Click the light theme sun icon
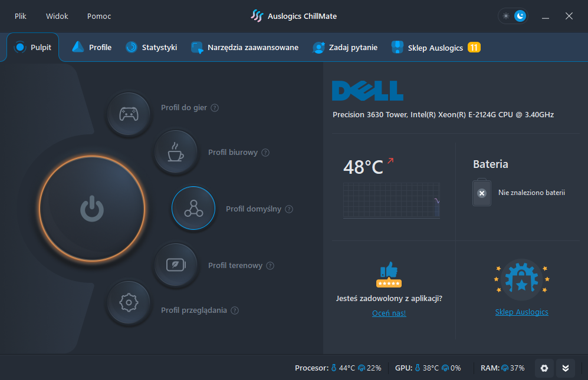This screenshot has width=588, height=380. [506, 16]
